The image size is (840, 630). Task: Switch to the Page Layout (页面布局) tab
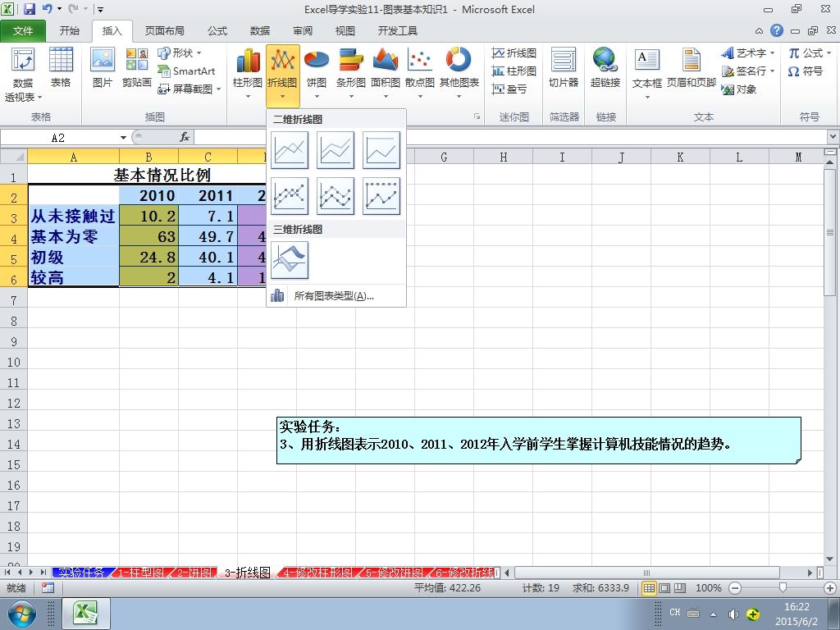click(164, 31)
